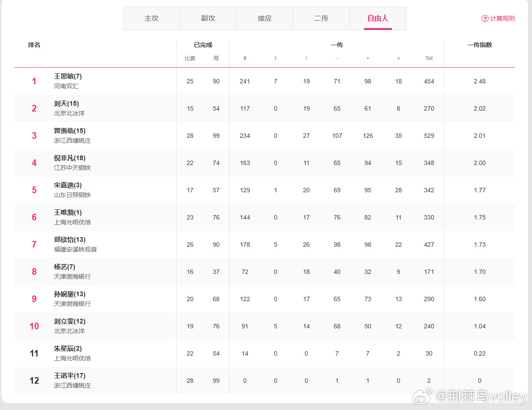Click value 107 in 曾惠临 row
The width and height of the screenshot is (532, 410).
tap(337, 136)
